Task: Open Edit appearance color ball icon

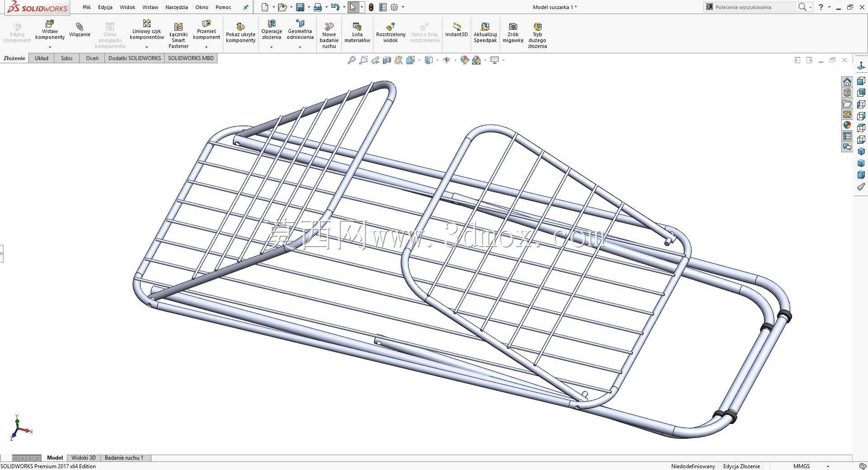Action: 464,60
